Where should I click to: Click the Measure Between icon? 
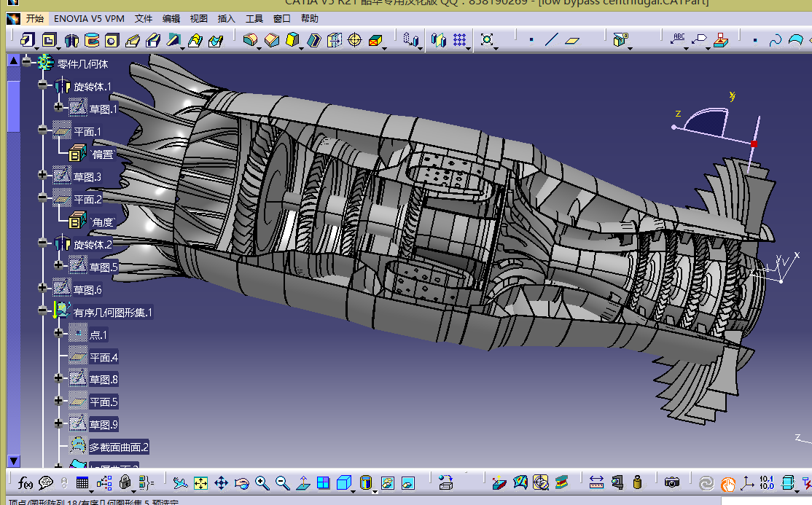pyautogui.click(x=596, y=482)
